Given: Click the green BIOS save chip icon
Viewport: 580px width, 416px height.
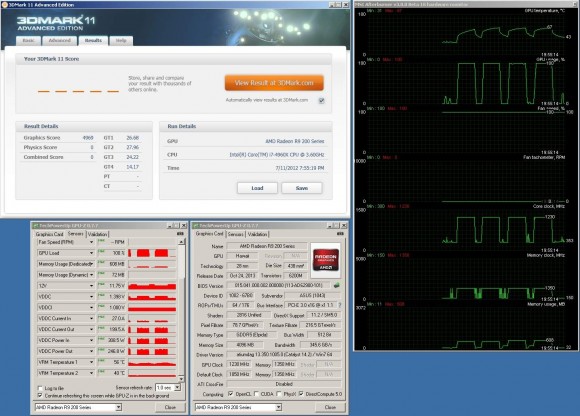Looking at the screenshot, I should pyautogui.click(x=336, y=285).
